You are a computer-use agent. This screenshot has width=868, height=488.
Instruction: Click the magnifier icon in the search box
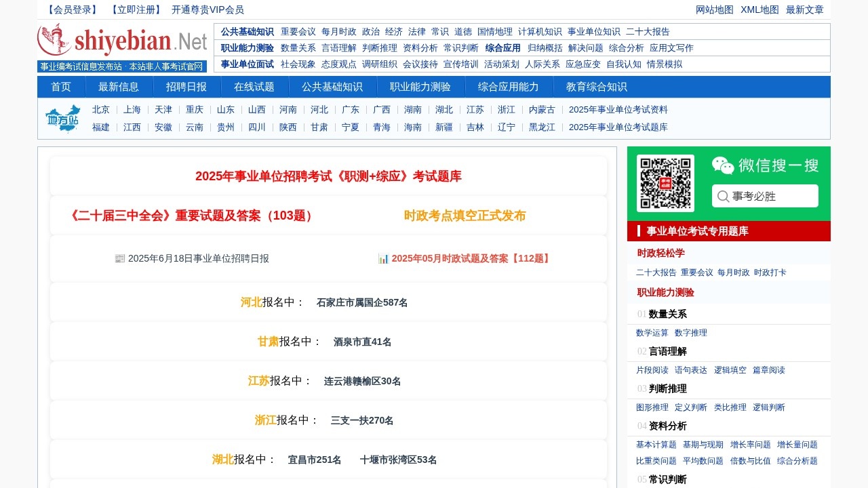pos(724,196)
